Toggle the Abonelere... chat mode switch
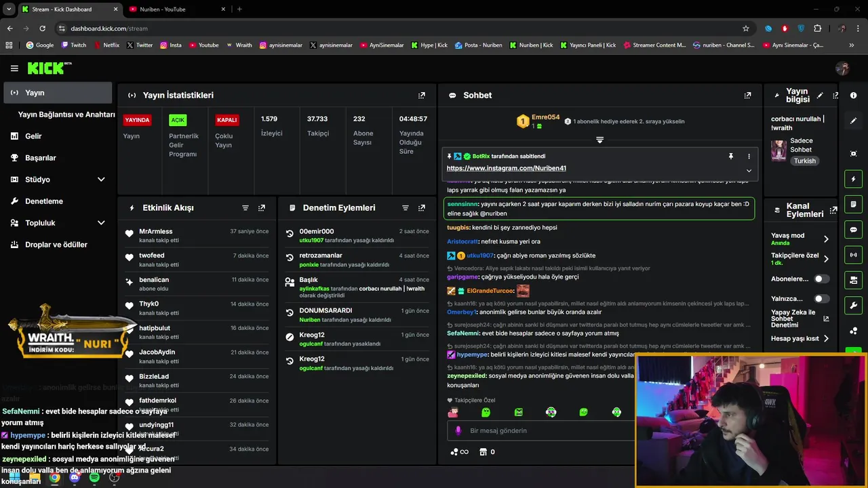This screenshot has height=488, width=868. pyautogui.click(x=821, y=279)
